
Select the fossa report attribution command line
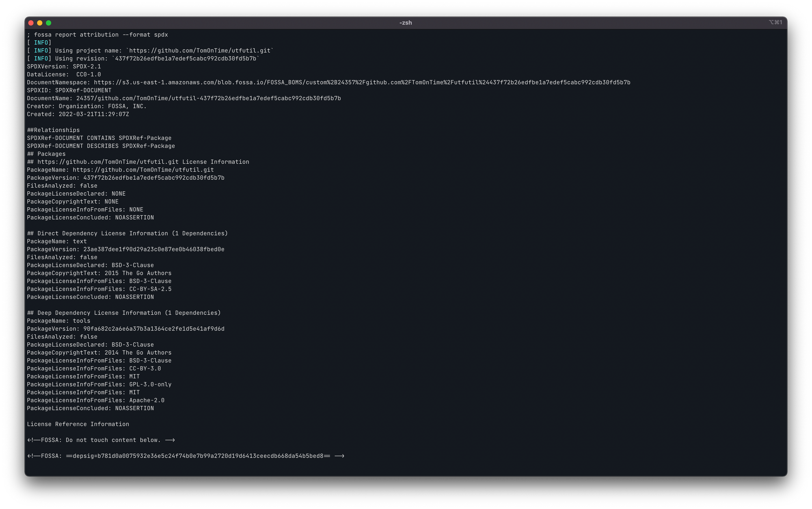pyautogui.click(x=97, y=35)
